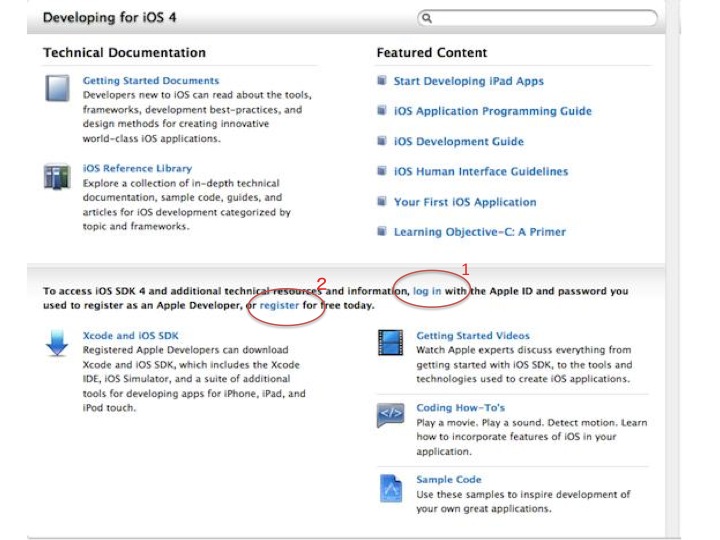Click the log in link

[x=427, y=291]
